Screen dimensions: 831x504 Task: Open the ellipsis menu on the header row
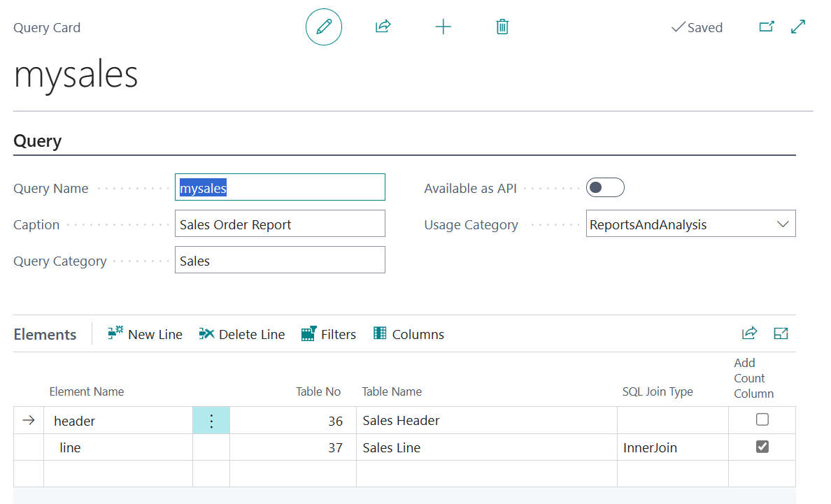tap(211, 420)
